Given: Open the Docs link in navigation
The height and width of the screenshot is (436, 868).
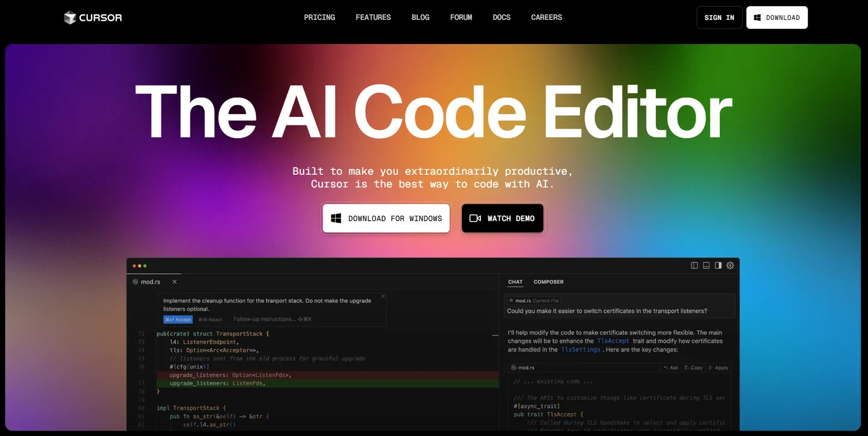Looking at the screenshot, I should tap(502, 17).
